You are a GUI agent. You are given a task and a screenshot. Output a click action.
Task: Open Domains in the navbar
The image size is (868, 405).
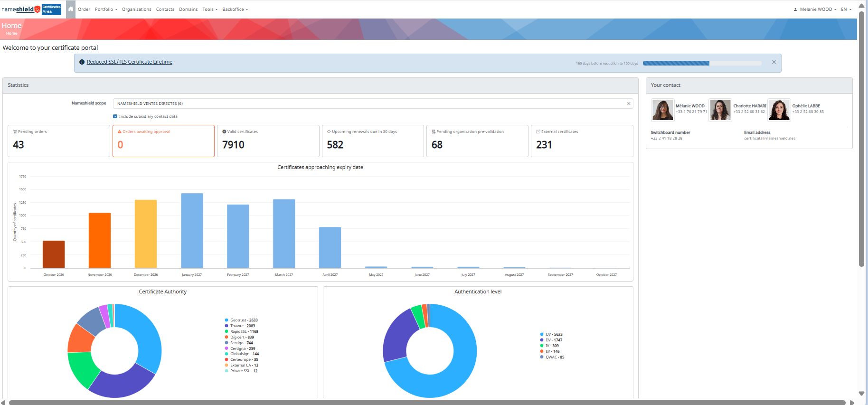(189, 9)
